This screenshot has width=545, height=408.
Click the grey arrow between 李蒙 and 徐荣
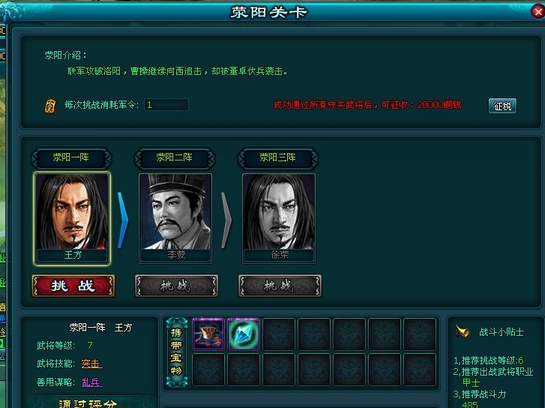[x=226, y=220]
